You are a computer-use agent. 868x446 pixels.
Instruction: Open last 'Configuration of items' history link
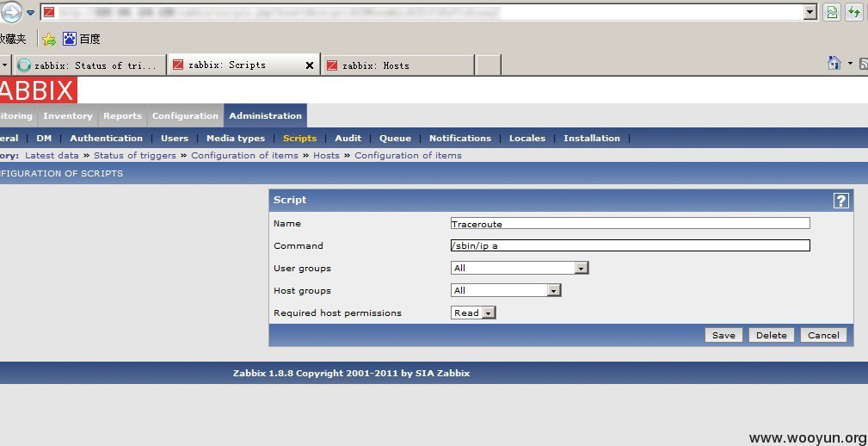click(x=408, y=155)
